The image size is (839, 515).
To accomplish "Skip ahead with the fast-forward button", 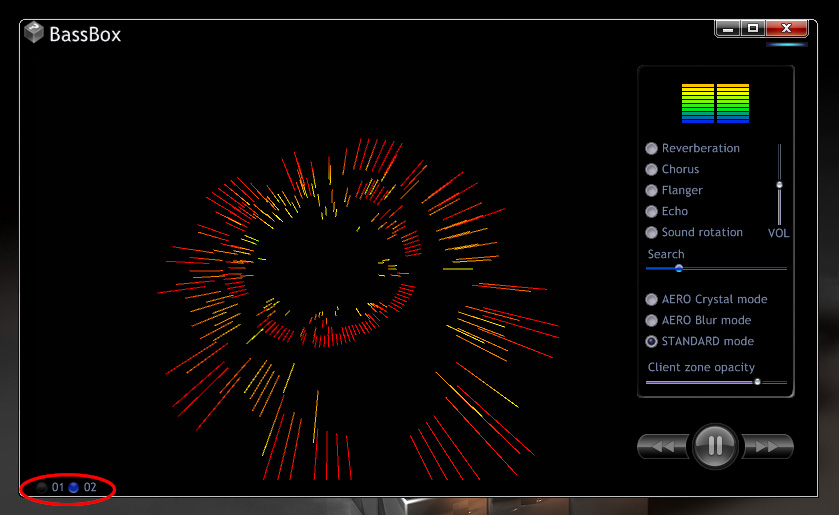I will (x=769, y=447).
